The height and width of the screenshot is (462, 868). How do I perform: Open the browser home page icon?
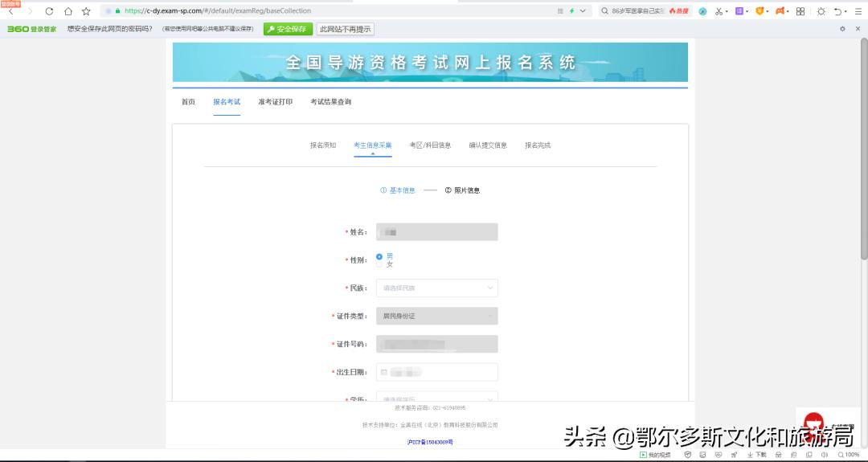click(x=68, y=11)
